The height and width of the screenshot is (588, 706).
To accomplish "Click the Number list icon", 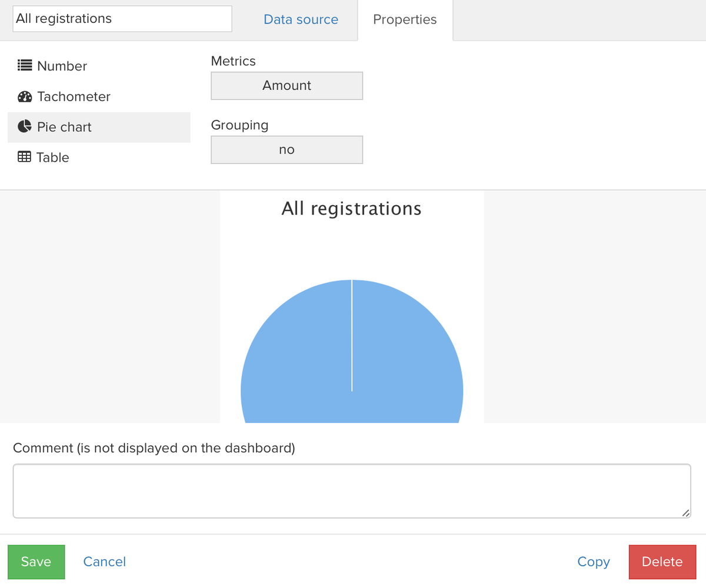I will pos(25,66).
